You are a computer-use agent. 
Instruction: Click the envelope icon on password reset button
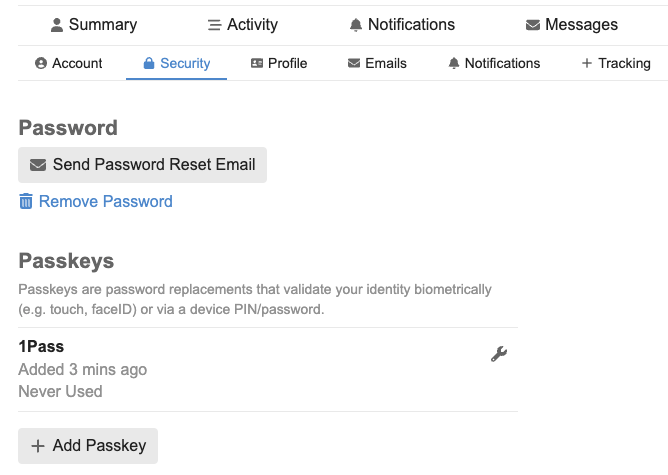(38, 165)
